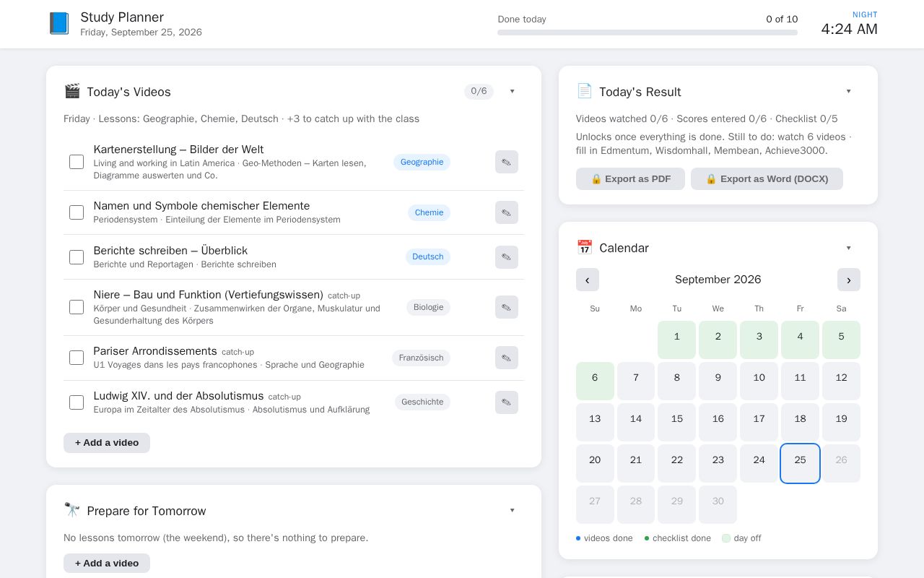Viewport: 924px width, 578px height.
Task: Click the locked Export as PDF button
Action: (x=630, y=179)
